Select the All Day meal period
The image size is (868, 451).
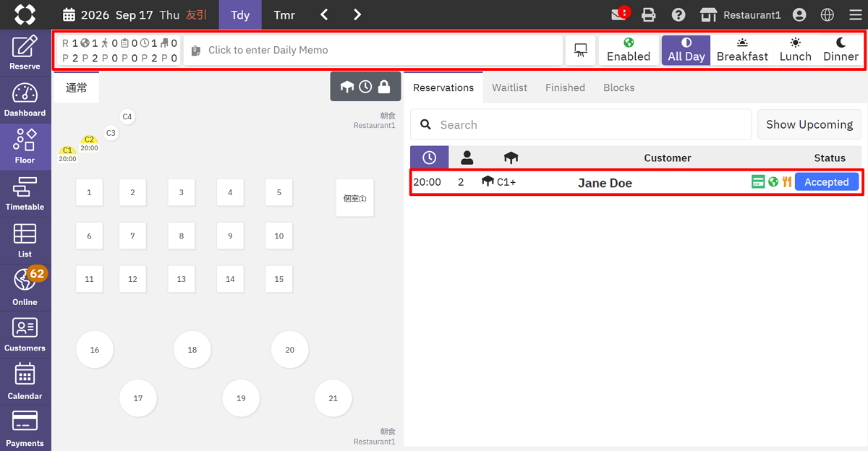tap(686, 51)
